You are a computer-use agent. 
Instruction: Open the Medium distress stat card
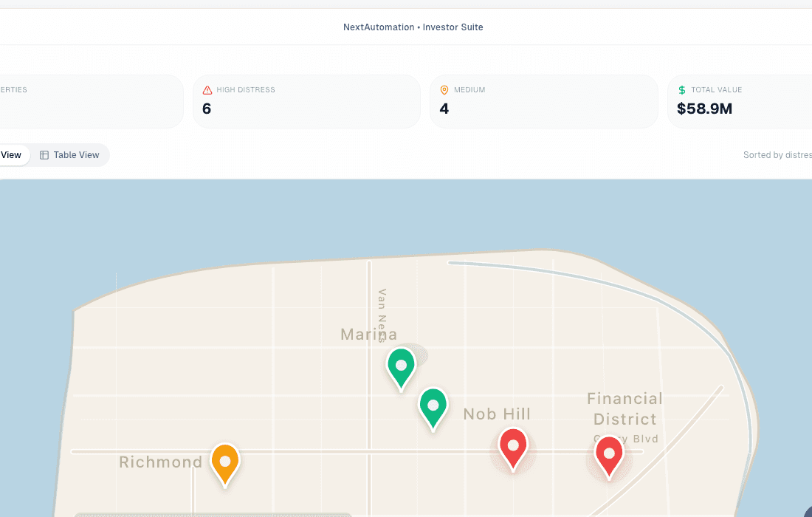point(543,101)
